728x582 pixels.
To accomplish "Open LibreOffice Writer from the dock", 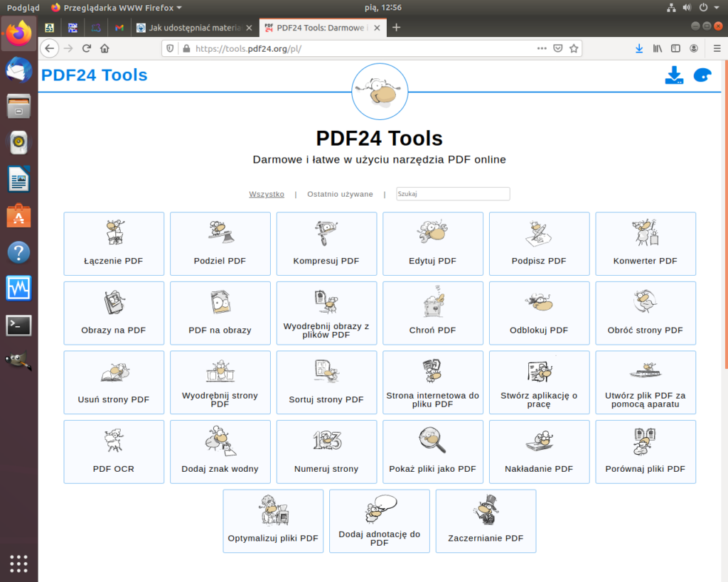I will pos(18,180).
